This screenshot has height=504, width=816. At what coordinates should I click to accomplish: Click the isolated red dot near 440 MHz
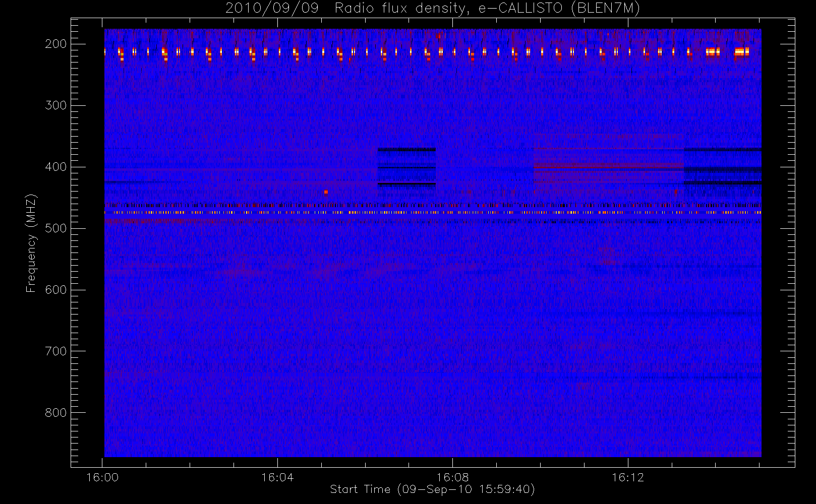click(x=326, y=192)
